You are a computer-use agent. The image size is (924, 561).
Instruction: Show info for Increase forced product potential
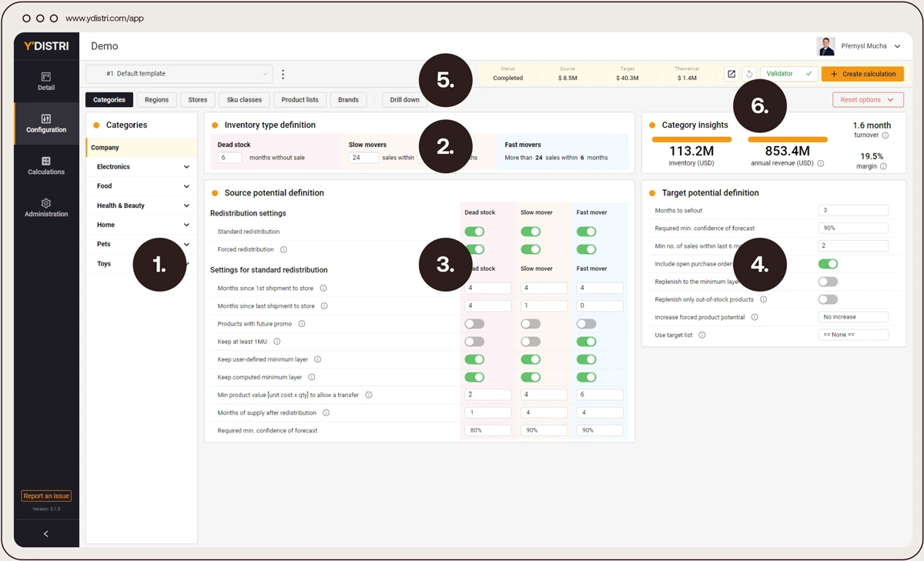(x=755, y=317)
